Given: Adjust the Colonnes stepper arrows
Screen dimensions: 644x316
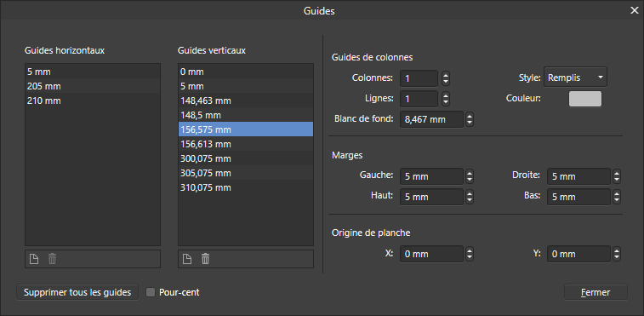Looking at the screenshot, I should 446,78.
